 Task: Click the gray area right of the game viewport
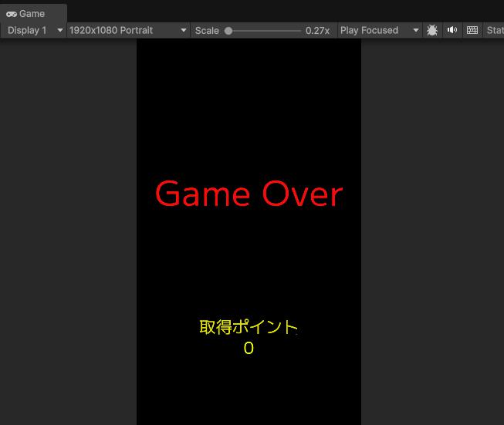tap(432, 231)
